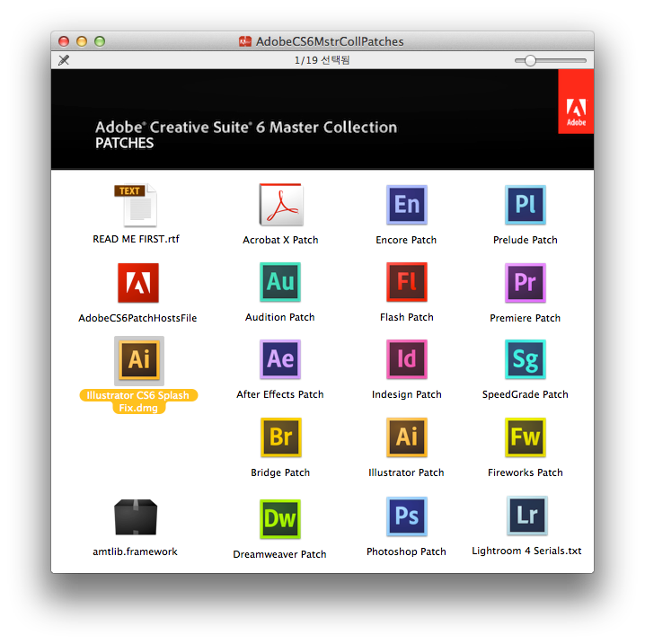Select the Illustrator Patch icon
Screen dimensions: 645x644
point(407,437)
